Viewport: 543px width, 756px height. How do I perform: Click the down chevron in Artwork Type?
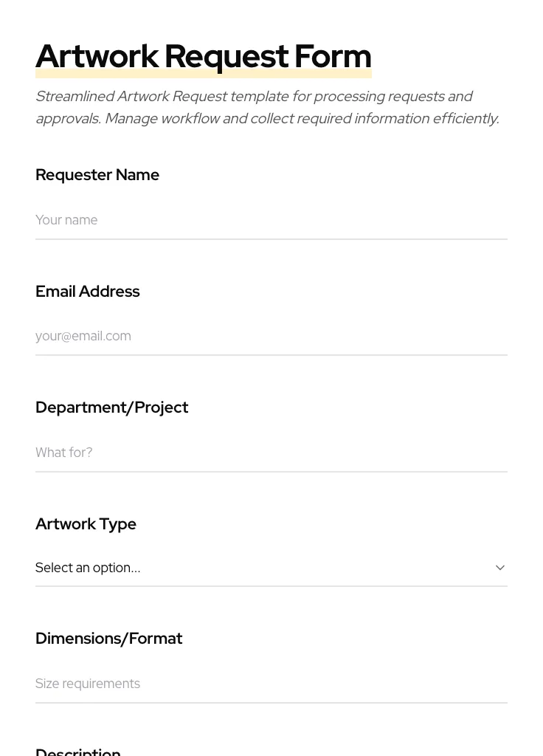[499, 568]
